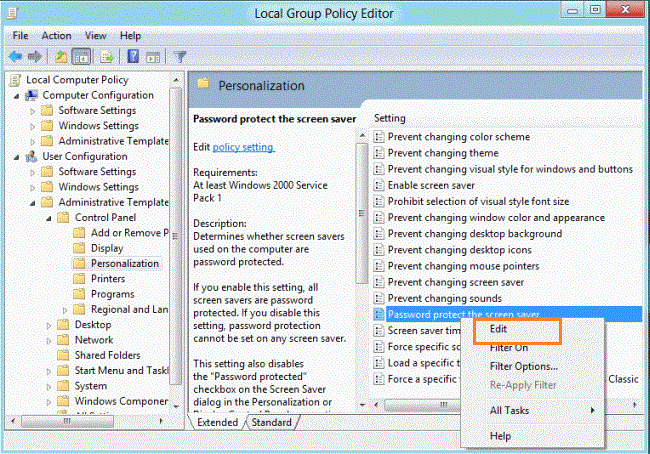Click the Up one level folder icon
Screen dimensions: 650x454
61,56
